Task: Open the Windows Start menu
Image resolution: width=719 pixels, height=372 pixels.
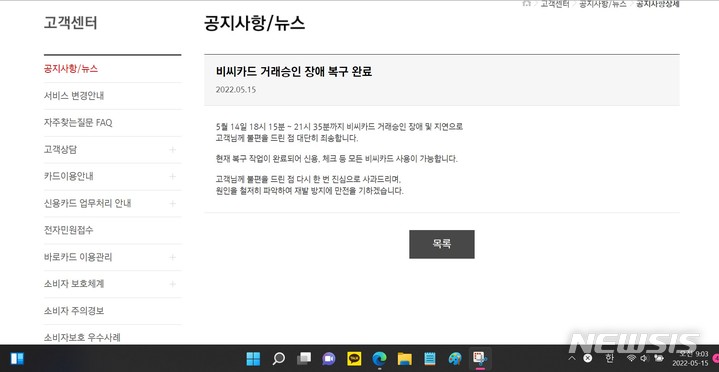Action: [x=253, y=358]
